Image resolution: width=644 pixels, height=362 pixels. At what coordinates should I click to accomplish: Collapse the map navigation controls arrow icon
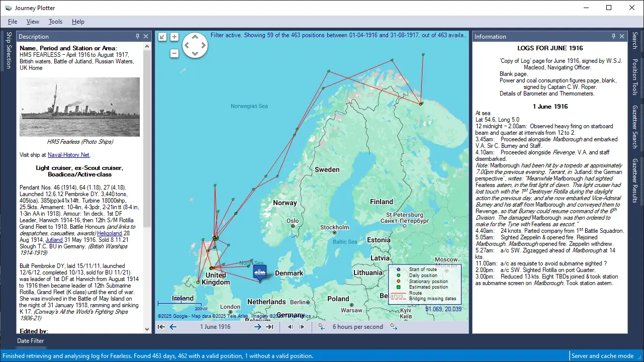pos(162,37)
